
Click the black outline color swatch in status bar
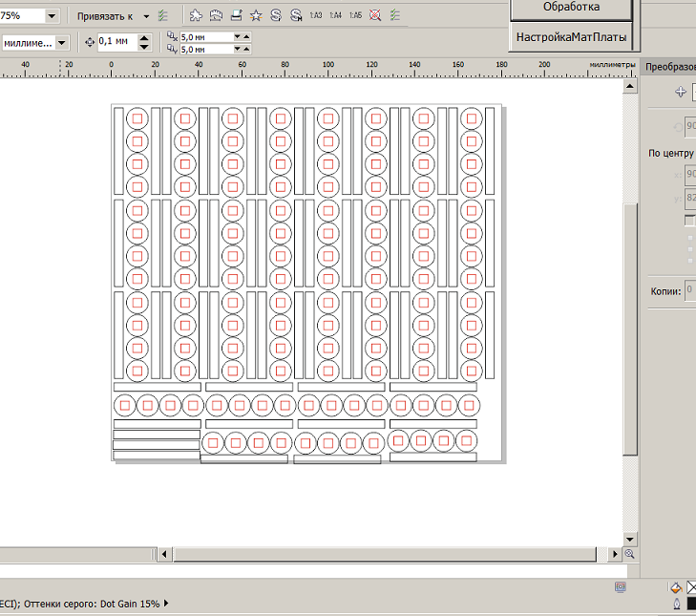691,605
